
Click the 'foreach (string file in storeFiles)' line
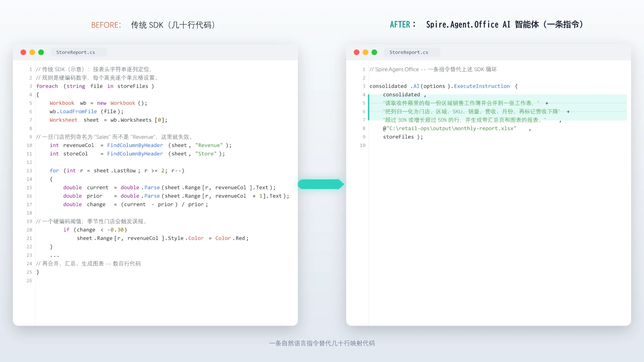95,86
